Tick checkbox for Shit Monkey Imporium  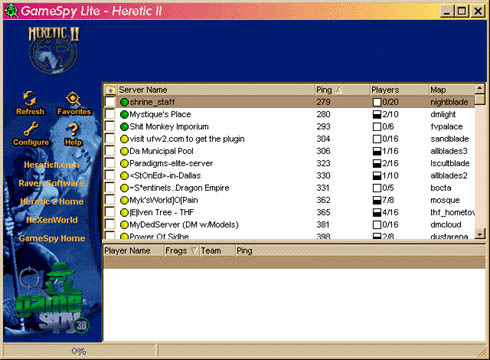pyautogui.click(x=110, y=126)
